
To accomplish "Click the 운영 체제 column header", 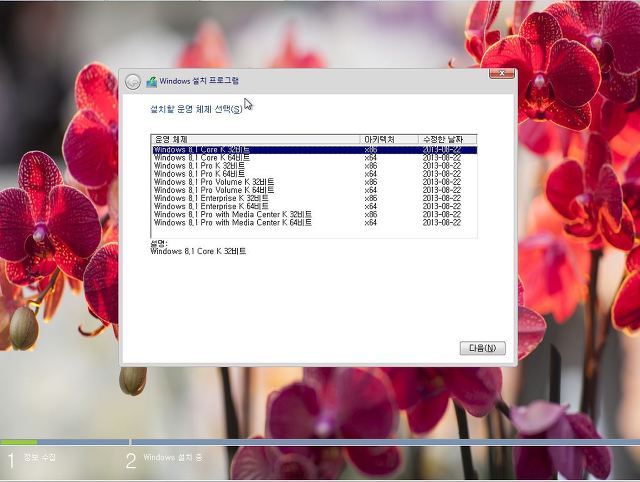I will click(x=256, y=139).
